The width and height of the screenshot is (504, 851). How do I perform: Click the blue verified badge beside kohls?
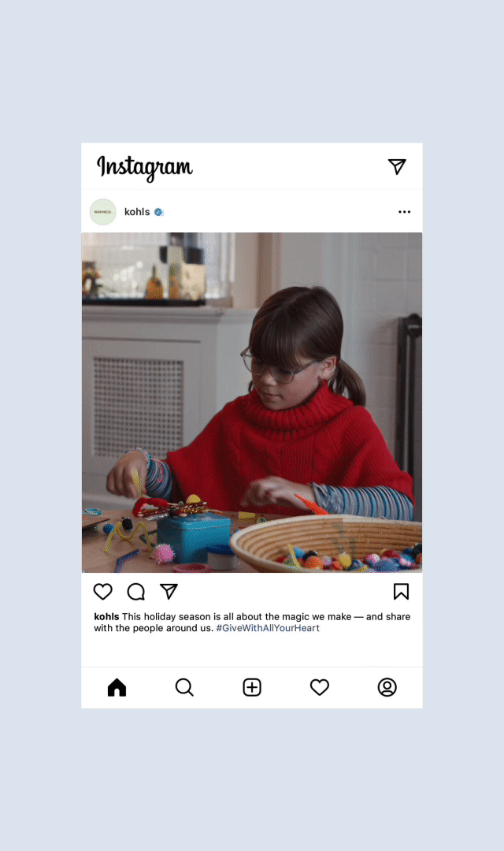[158, 212]
